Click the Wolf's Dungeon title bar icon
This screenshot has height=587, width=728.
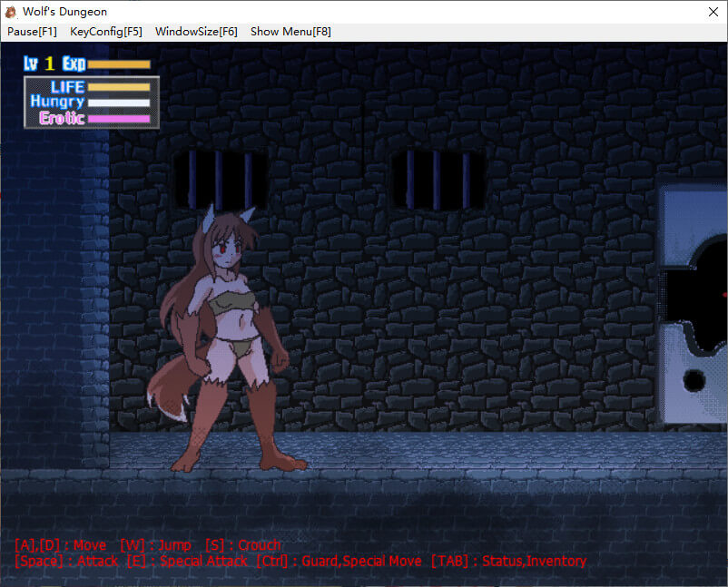click(x=11, y=12)
